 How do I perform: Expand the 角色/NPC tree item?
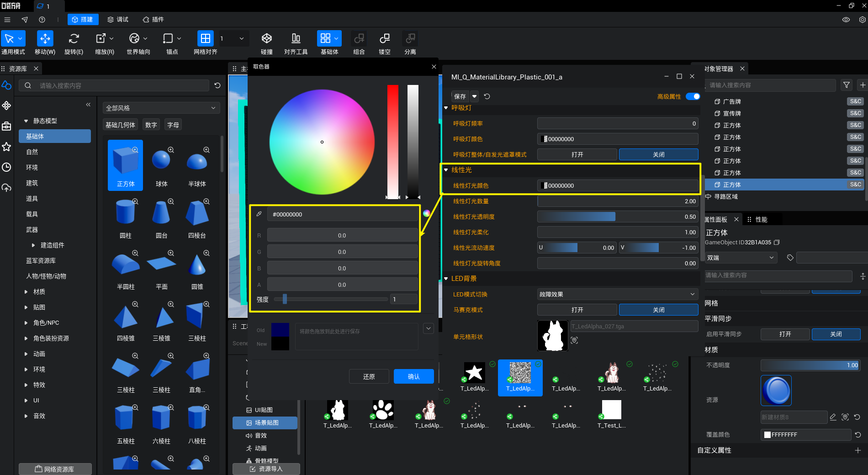(26, 323)
